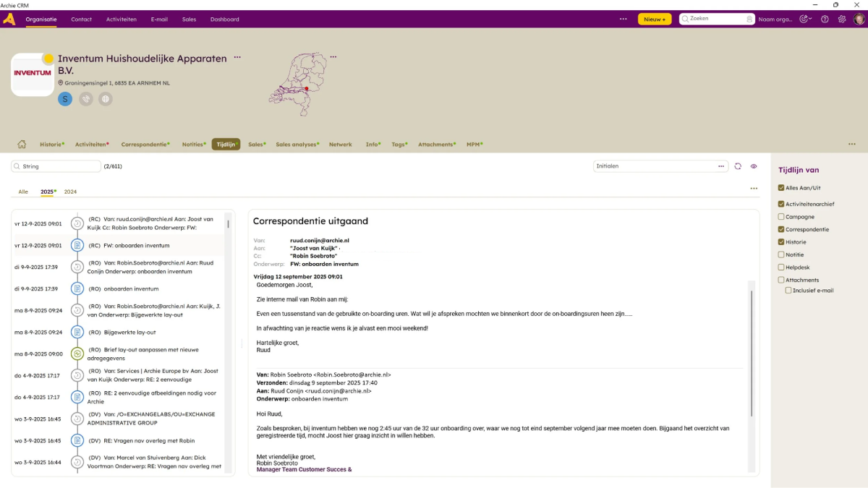Open the Contact menu

click(81, 20)
